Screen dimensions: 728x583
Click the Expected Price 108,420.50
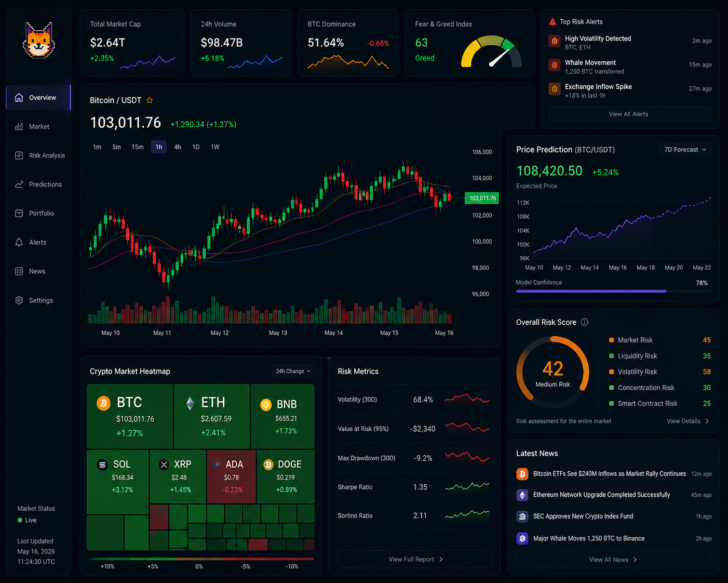click(x=549, y=171)
